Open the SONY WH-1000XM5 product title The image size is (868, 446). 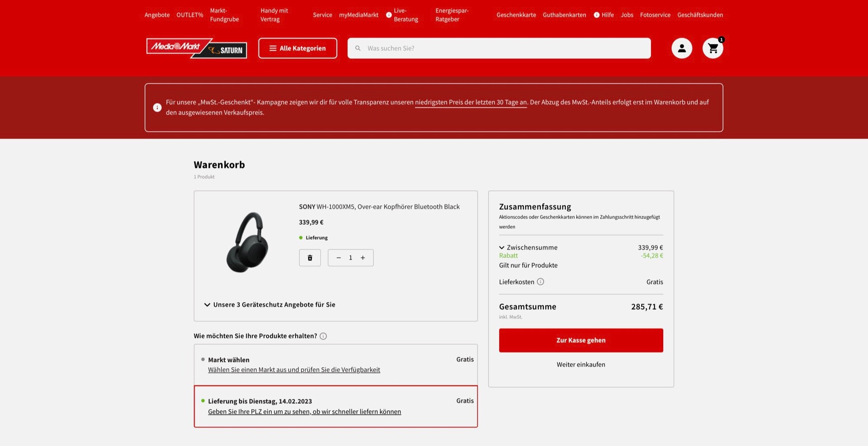[379, 207]
